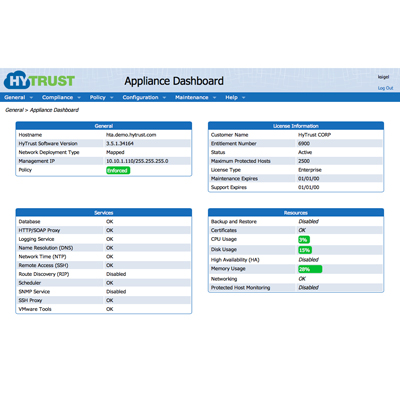This screenshot has height=400, width=400.
Task: Open the Compliance menu
Action: click(x=57, y=97)
